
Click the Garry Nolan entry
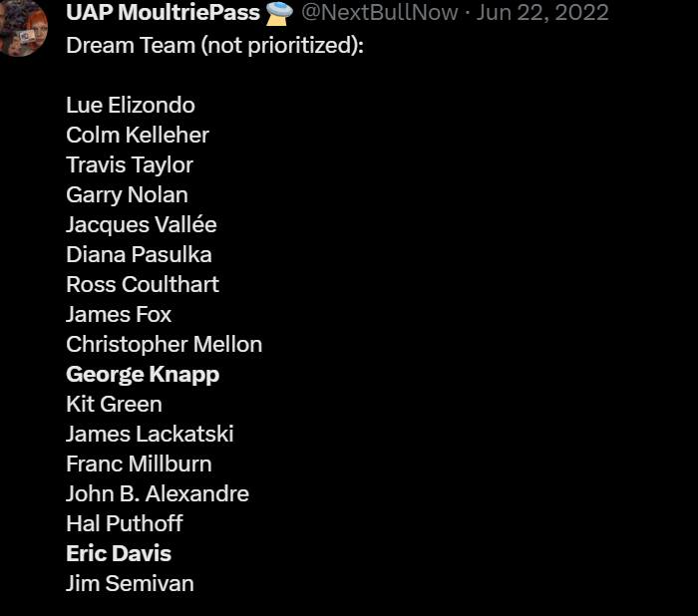tap(127, 194)
